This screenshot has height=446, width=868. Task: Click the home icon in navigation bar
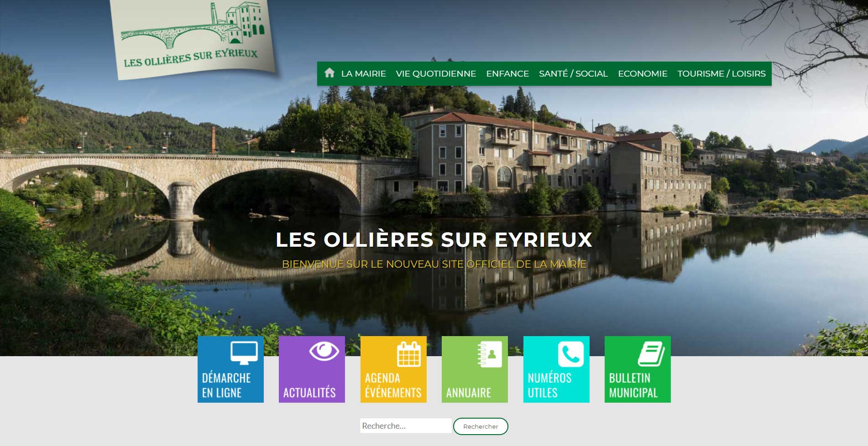pos(329,73)
